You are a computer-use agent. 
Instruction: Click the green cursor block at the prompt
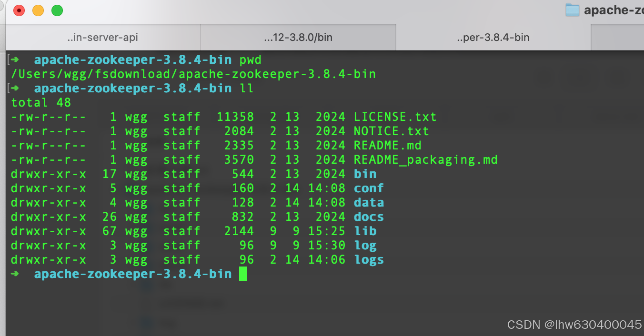pyautogui.click(x=243, y=274)
